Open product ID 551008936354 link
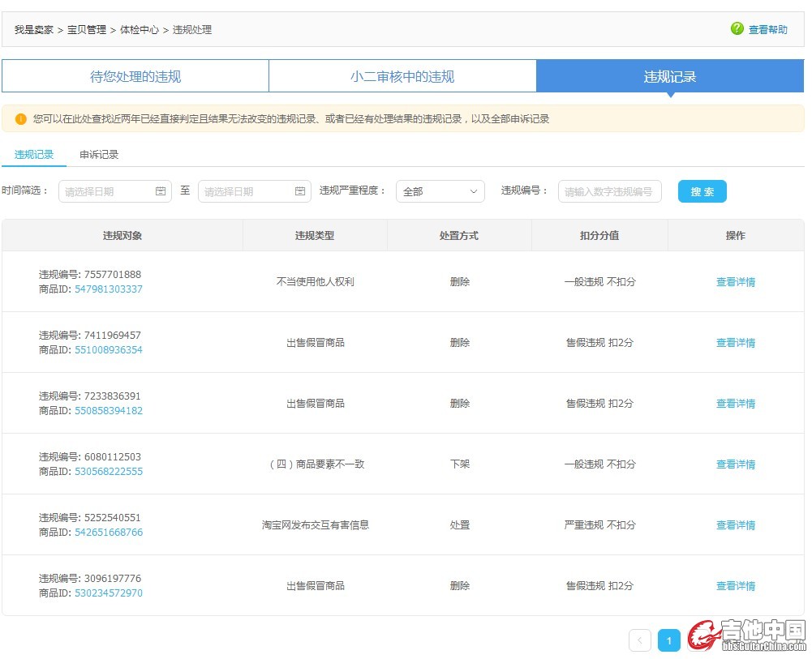Image resolution: width=812 pixels, height=659 pixels. pyautogui.click(x=108, y=350)
